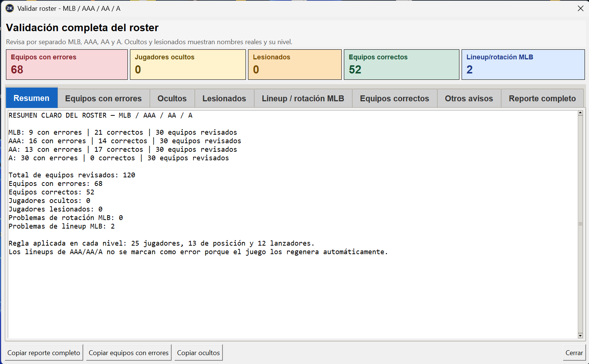Click the 'RESUMEN CLARO DEL ROSTER' heading line
Viewport: 589px width, 364px height.
tap(100, 115)
